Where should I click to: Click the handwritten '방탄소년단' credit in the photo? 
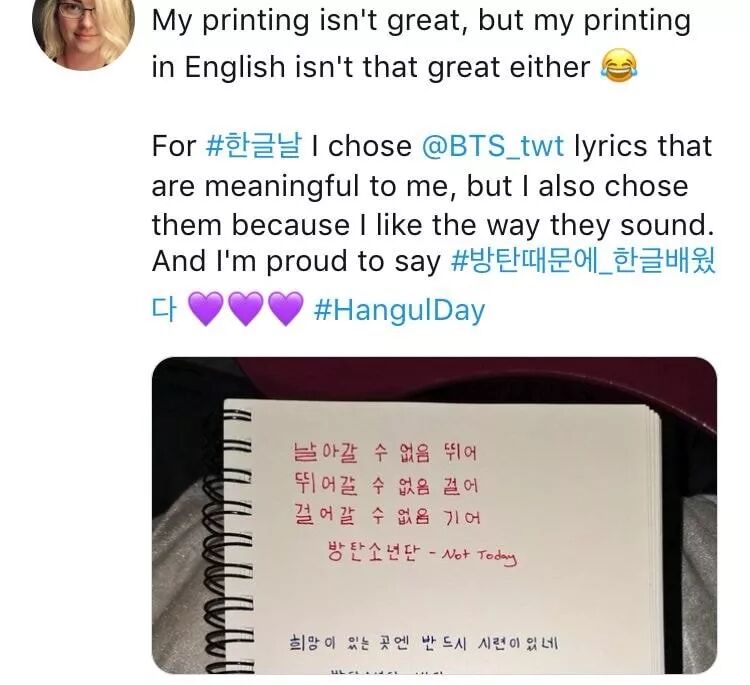[374, 551]
